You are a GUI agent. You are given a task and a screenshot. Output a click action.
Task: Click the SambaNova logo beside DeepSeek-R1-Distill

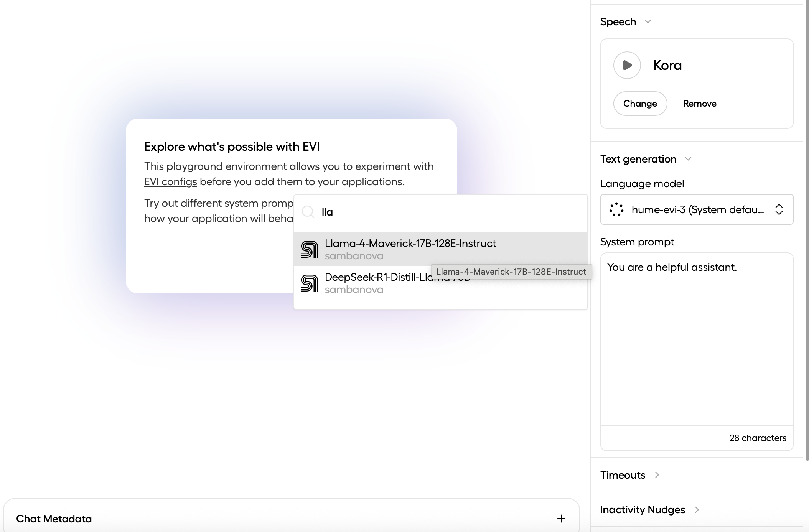pos(310,283)
